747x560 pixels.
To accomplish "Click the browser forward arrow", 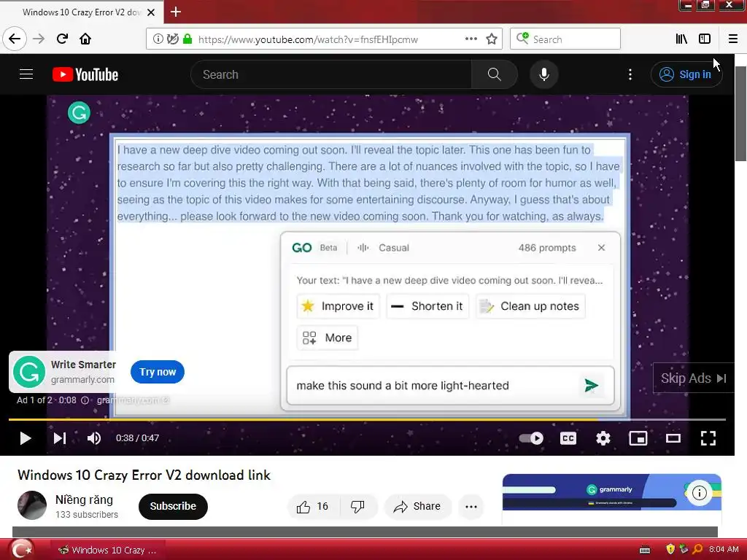I will coord(39,39).
